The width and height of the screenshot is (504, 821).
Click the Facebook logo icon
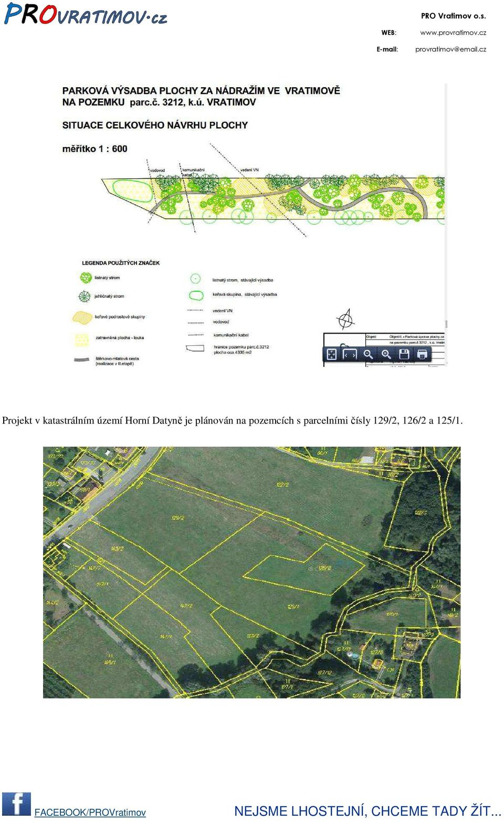16,804
